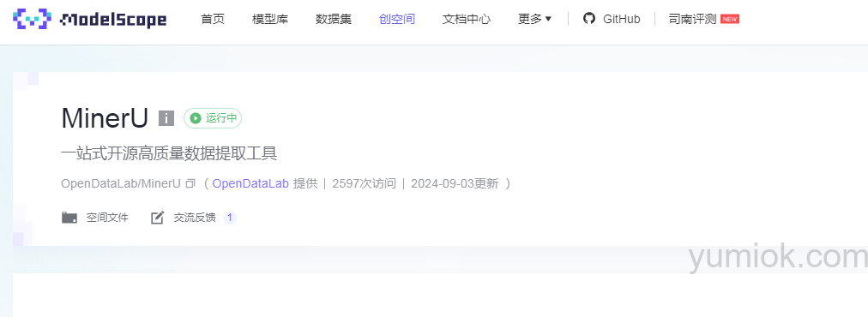Open the GitHub link text
This screenshot has height=317, width=868.
click(x=622, y=20)
